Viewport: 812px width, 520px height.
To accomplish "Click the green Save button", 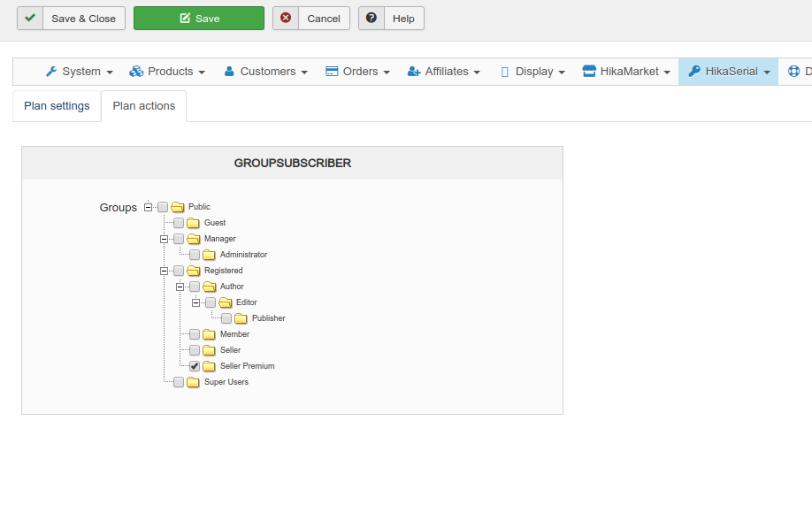I will [199, 18].
